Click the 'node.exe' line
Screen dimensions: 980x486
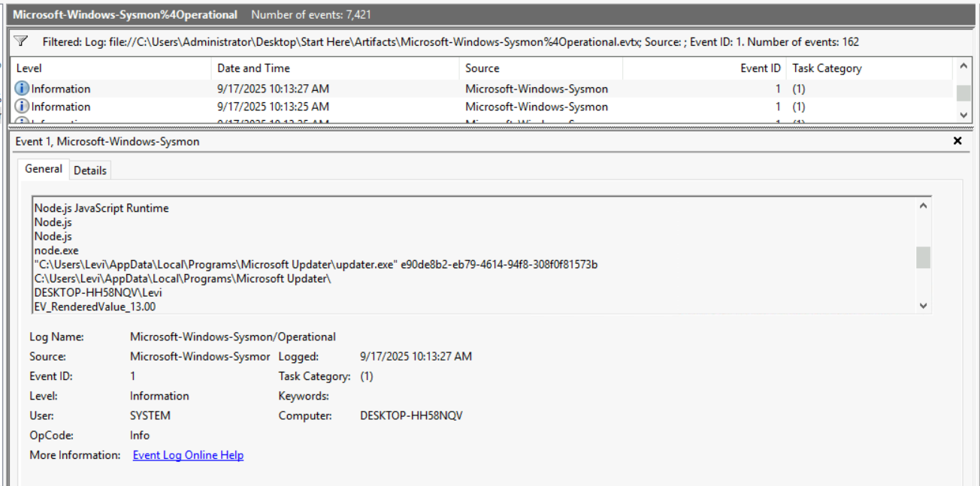click(x=56, y=250)
